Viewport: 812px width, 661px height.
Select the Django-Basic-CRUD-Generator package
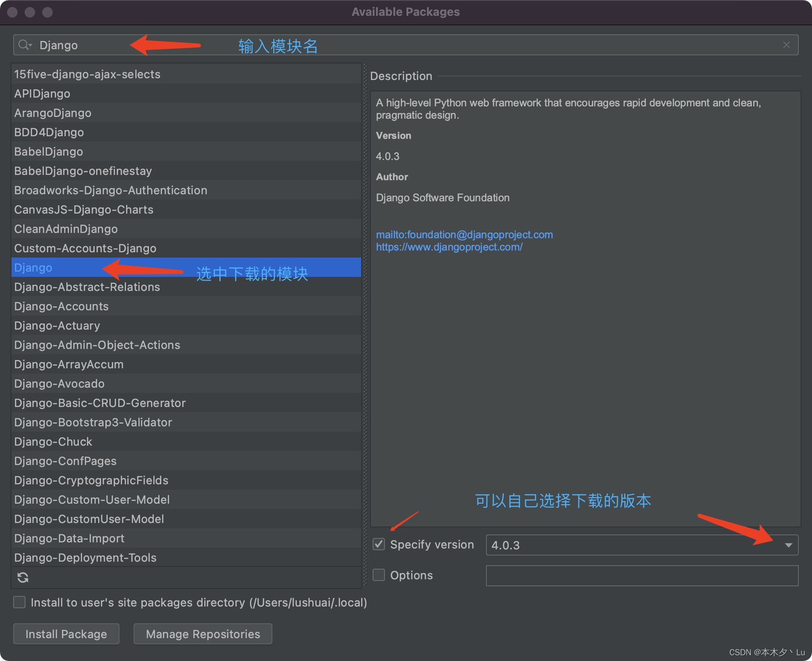[186, 403]
